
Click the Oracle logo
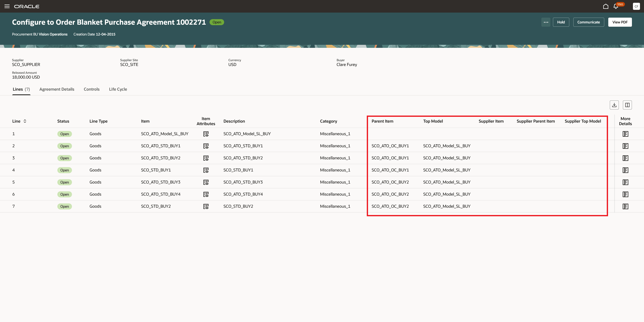27,6
